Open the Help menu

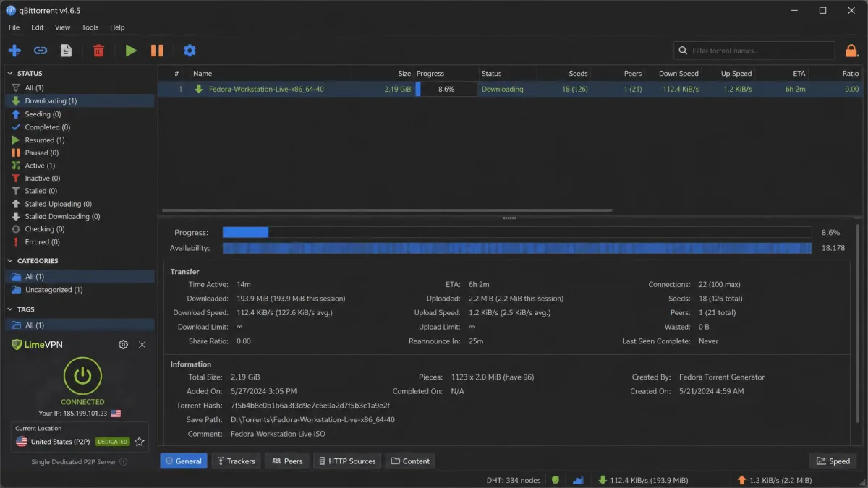click(117, 27)
